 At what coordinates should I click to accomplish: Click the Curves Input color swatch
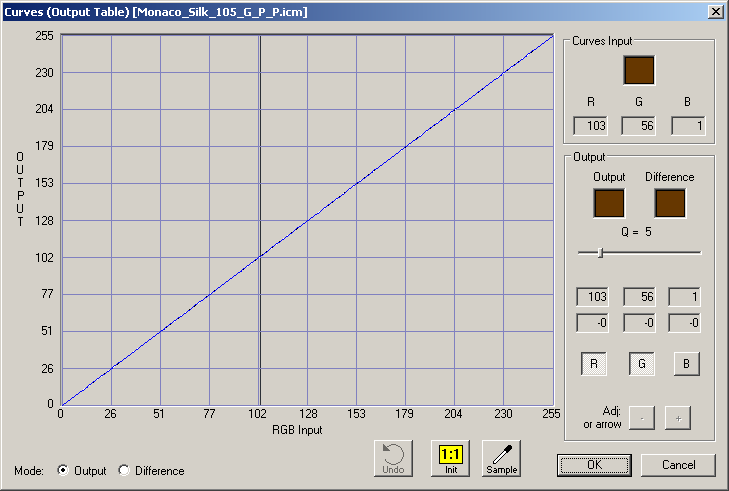click(x=639, y=70)
